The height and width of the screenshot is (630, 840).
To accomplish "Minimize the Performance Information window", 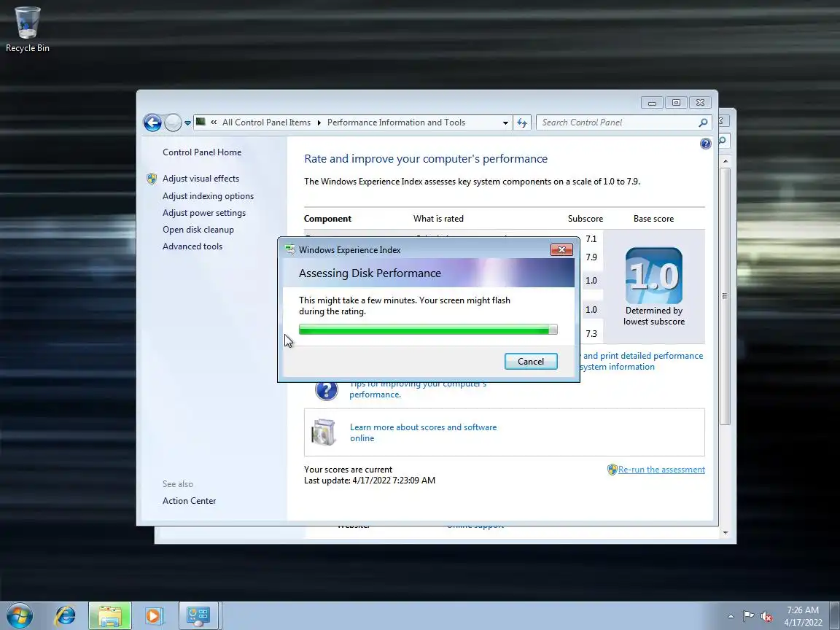I will tap(652, 102).
